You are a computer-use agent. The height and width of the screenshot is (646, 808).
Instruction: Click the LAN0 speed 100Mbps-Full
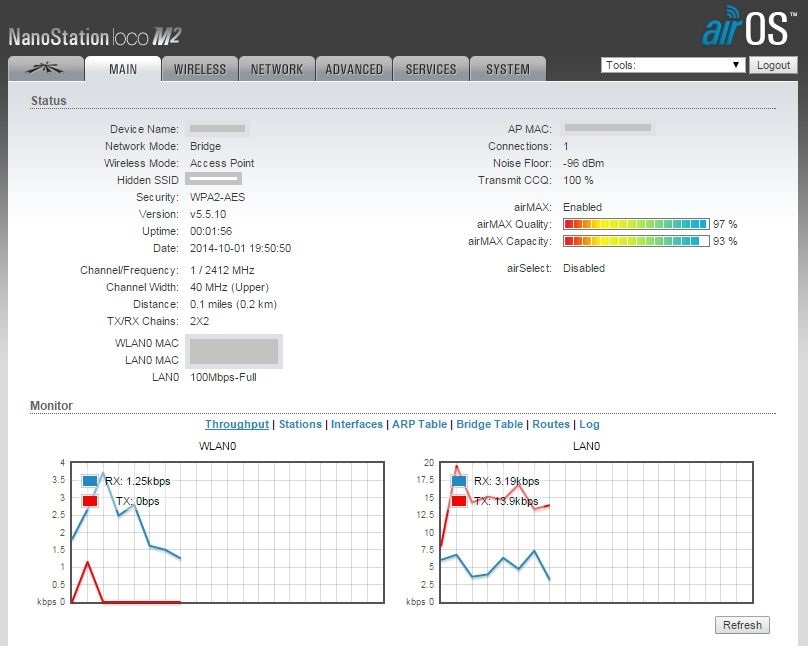pos(223,377)
